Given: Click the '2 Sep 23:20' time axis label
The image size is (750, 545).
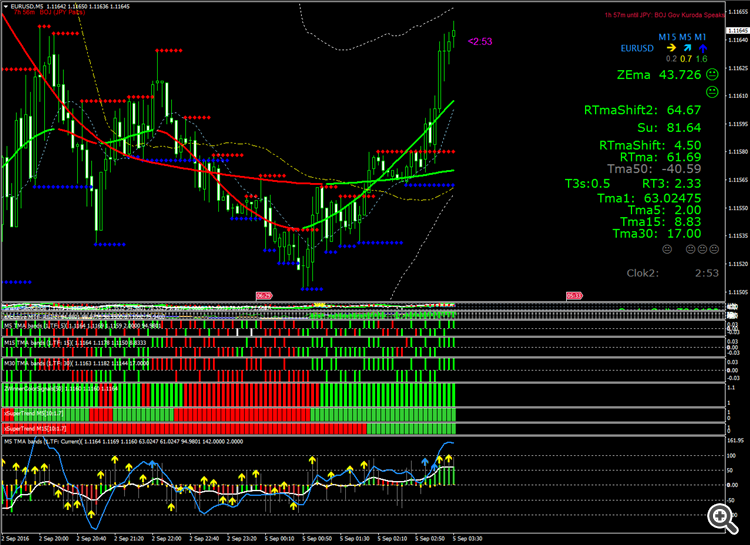Looking at the screenshot, I should point(242,539).
